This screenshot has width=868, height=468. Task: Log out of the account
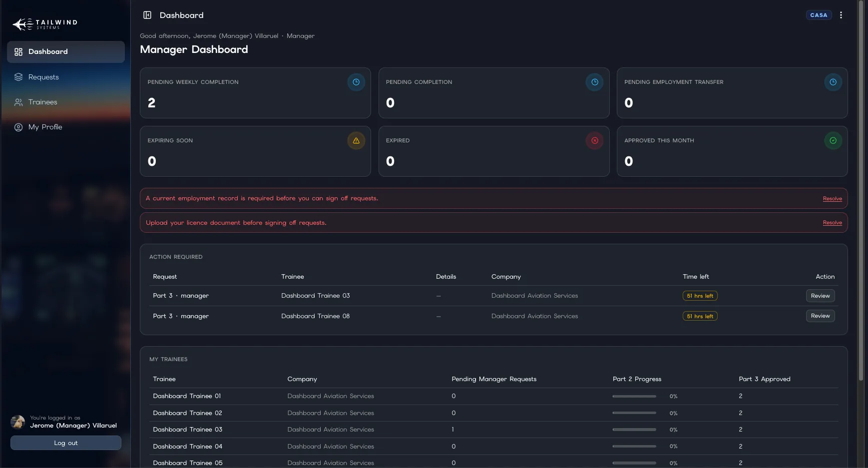click(66, 443)
